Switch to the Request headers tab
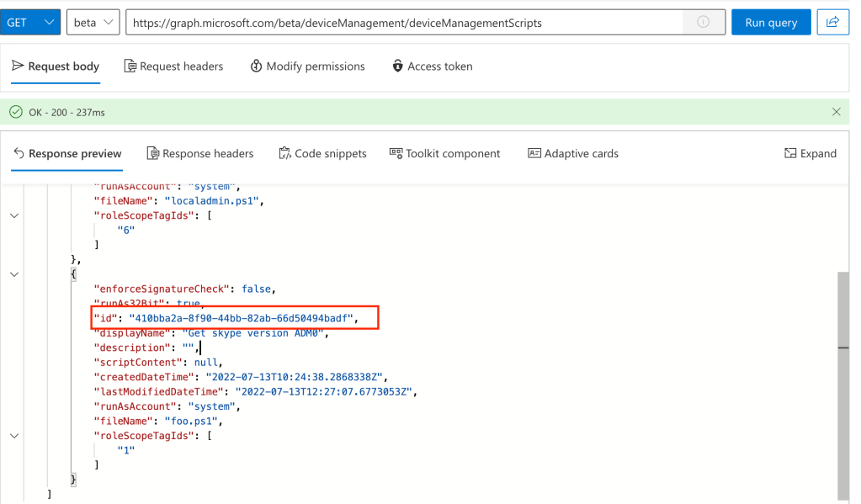This screenshot has width=861, height=504. (x=173, y=66)
